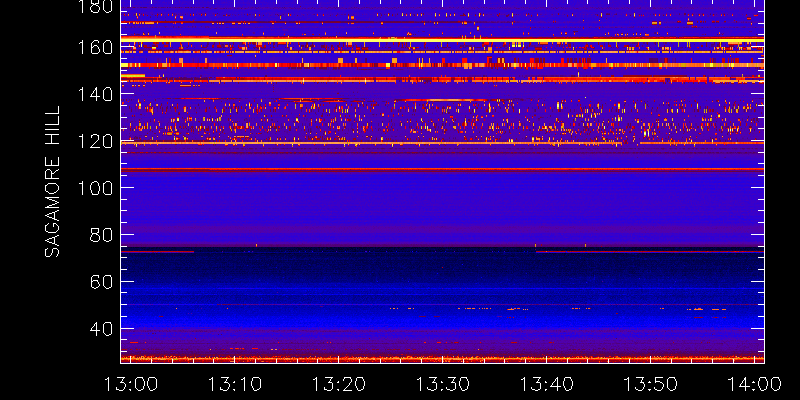The width and height of the screenshot is (800, 400).
Task: Click the 180 frequency axis label
Action: (95, 6)
